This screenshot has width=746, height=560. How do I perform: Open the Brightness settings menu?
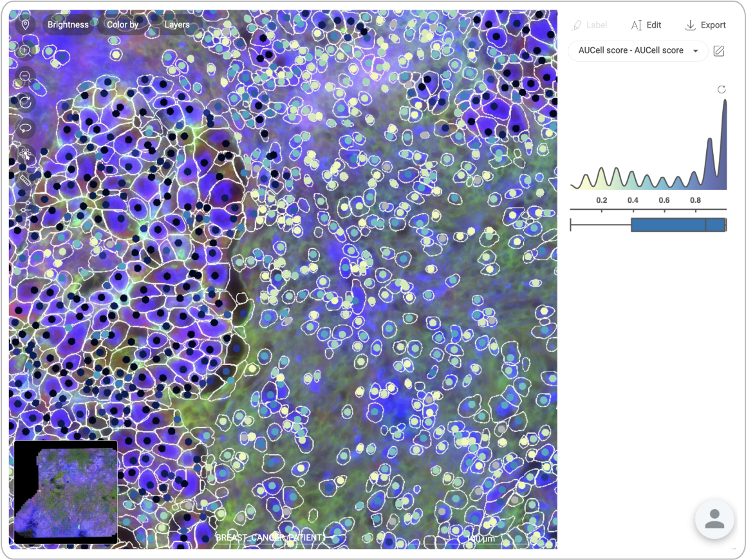tap(68, 25)
